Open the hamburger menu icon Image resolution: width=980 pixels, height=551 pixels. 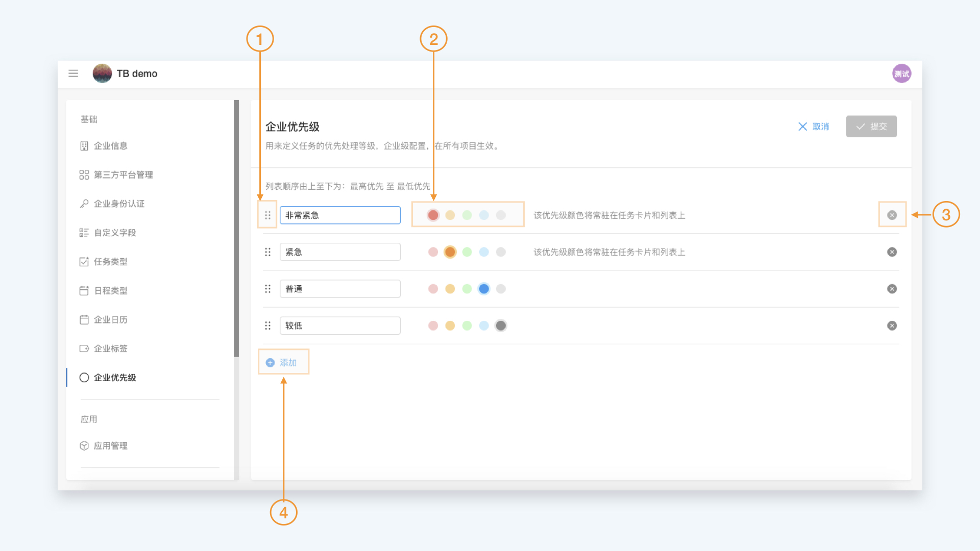[x=73, y=73]
